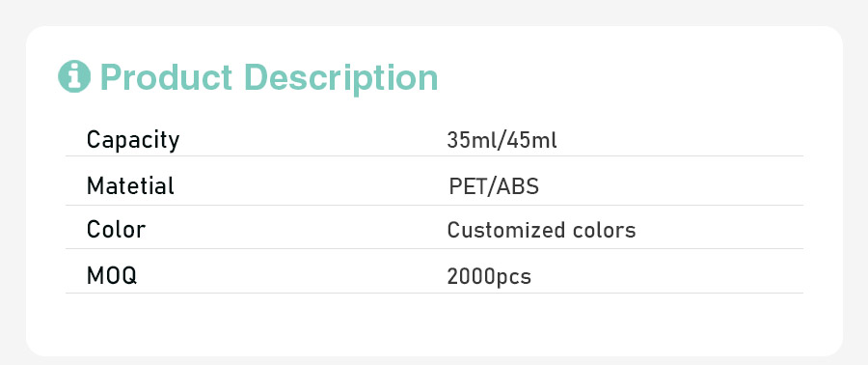Click the Matetial row label

pyautogui.click(x=130, y=185)
